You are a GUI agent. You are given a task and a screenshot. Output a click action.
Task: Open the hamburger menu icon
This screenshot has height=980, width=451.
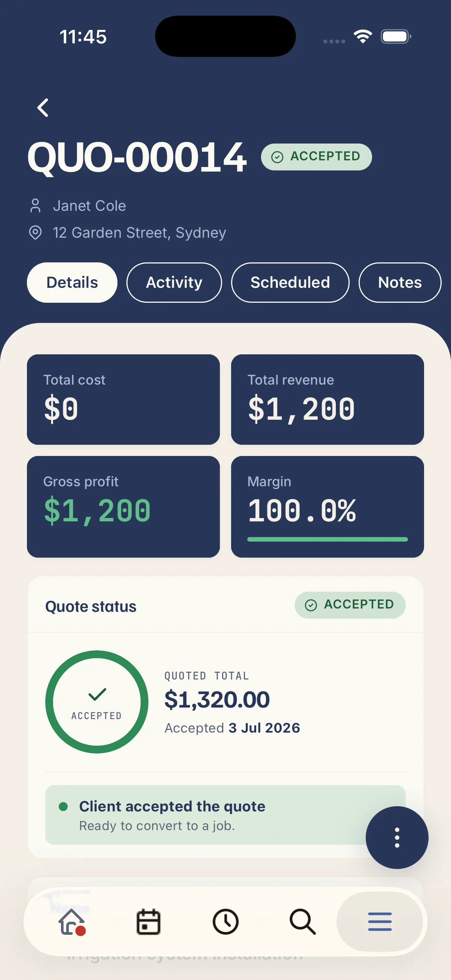(x=380, y=921)
